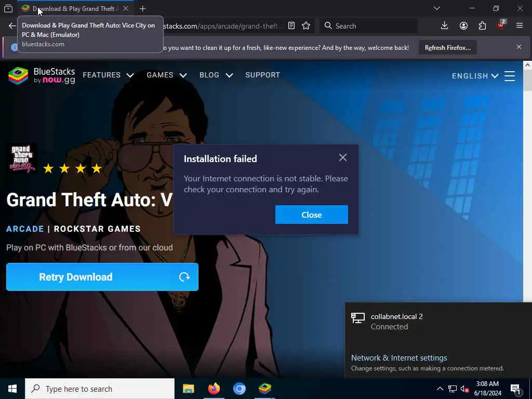Open the SUPPORT page
Viewport: 532px width, 399px height.
(x=262, y=75)
